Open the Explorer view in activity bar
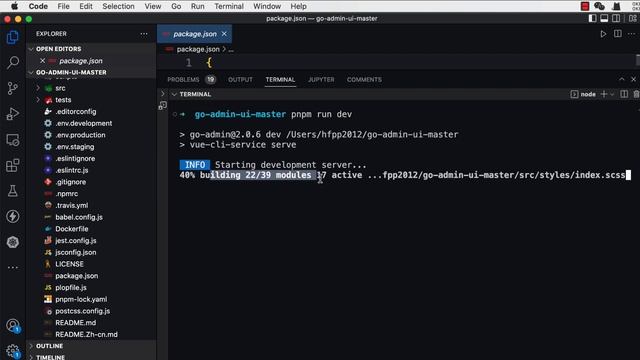 click(x=13, y=37)
